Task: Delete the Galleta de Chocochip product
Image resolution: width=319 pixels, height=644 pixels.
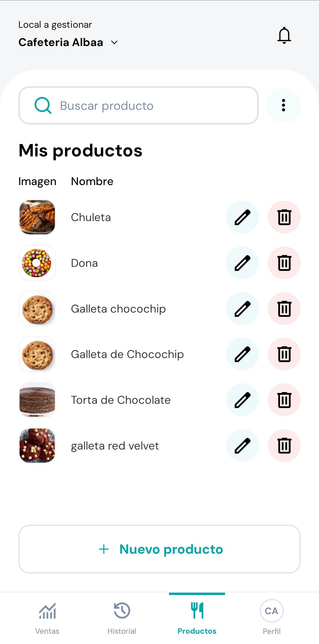Action: point(284,354)
